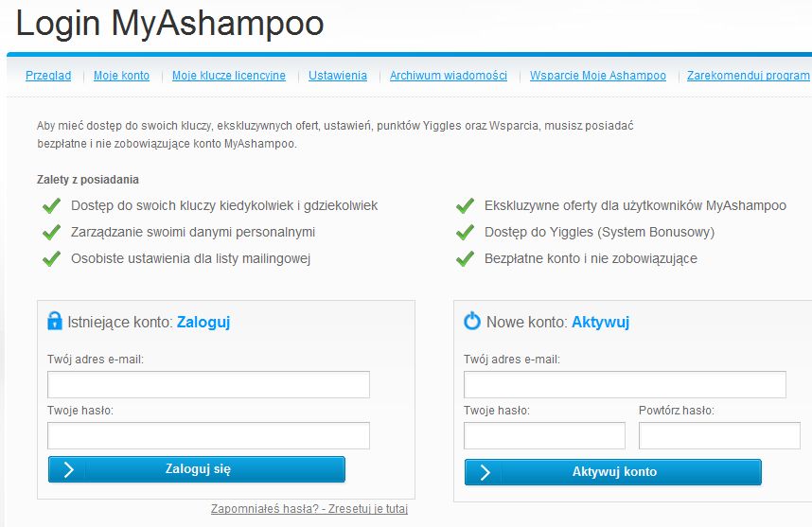Open Ustawienia in the navigation bar
Image resolution: width=812 pixels, height=527 pixels.
pos(338,76)
